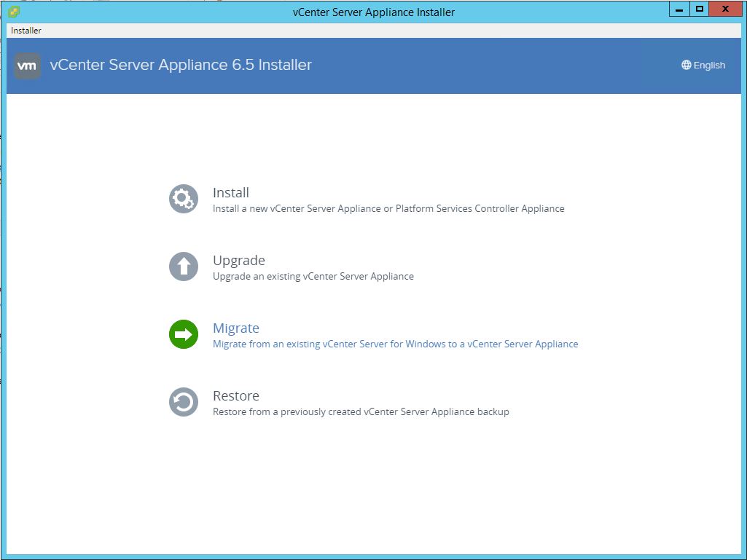The height and width of the screenshot is (560, 747).
Task: Click the green Migrate arrow icon
Action: [184, 334]
